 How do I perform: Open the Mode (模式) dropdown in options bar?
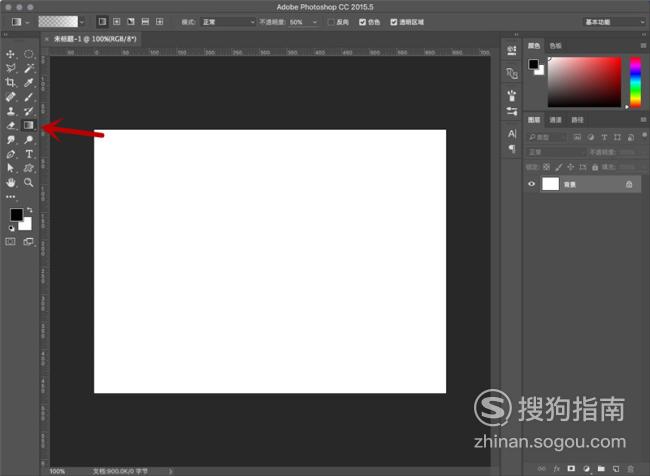tap(228, 22)
